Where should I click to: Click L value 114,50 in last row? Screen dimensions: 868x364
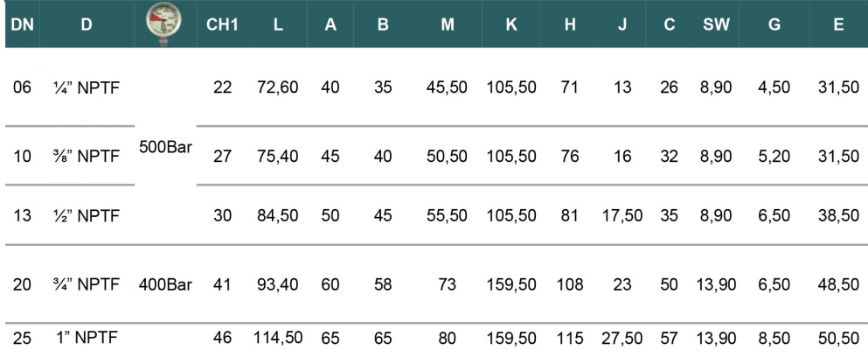[278, 338]
